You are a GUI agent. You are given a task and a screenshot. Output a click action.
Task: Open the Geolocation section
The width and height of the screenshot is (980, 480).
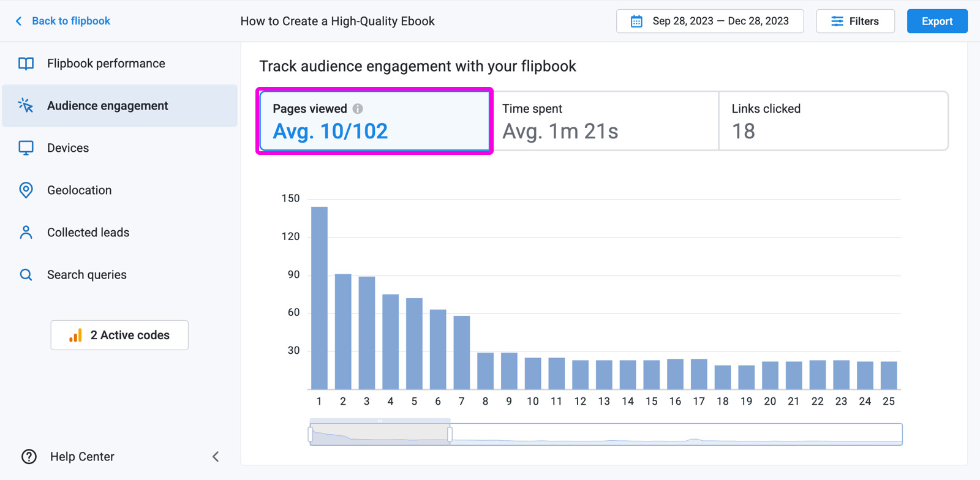coord(119,190)
